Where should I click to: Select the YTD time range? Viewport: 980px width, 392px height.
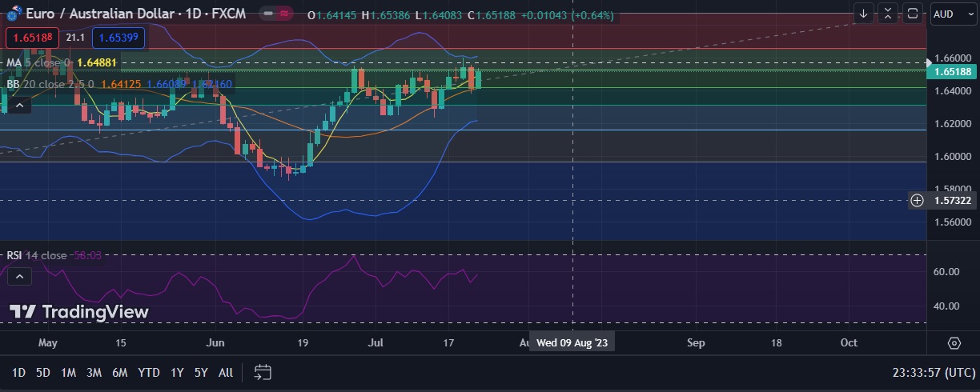(x=148, y=372)
